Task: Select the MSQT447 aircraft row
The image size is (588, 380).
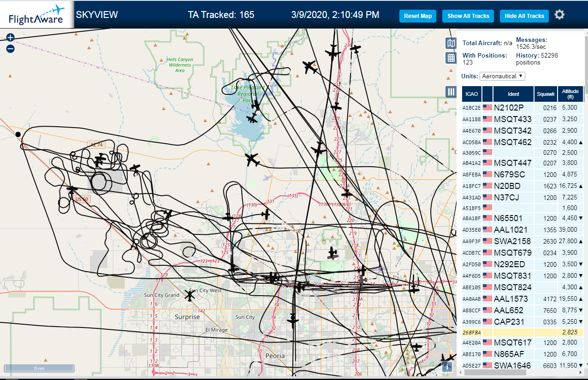Action: tap(523, 163)
